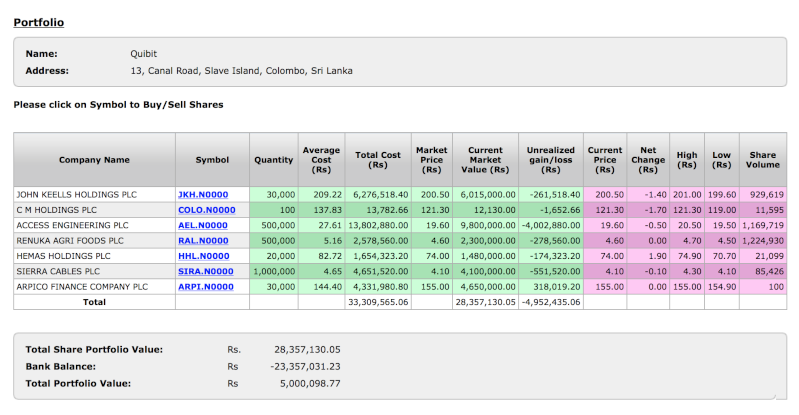Click Renuka share volume 1,224,930
The image size is (799, 415).
pos(763,241)
